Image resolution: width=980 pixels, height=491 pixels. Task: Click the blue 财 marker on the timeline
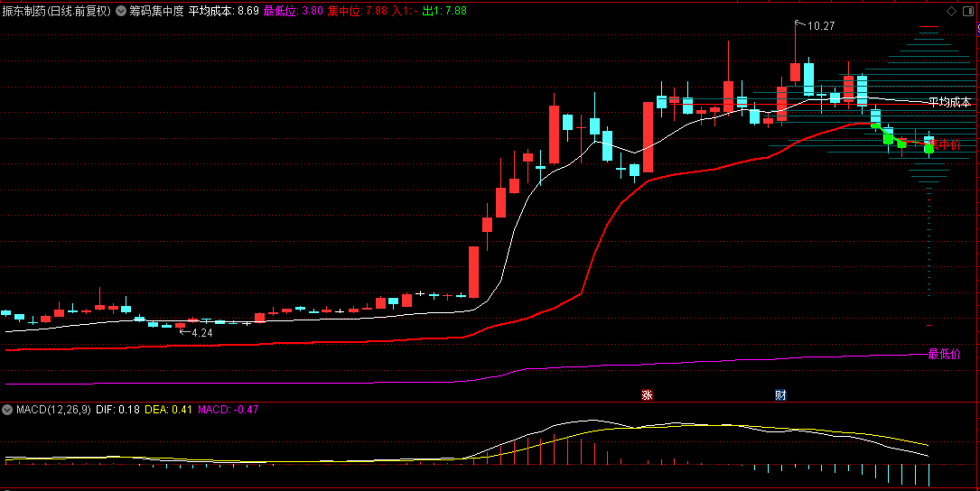click(x=780, y=394)
